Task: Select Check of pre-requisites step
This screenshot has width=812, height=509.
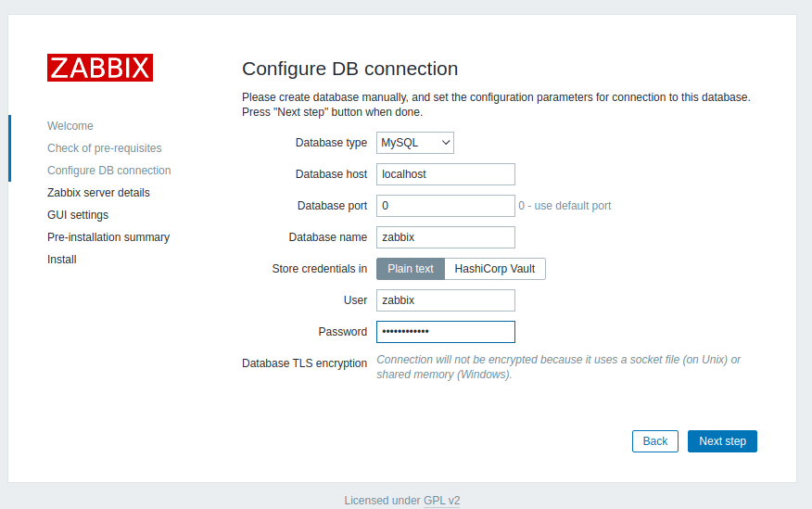Action: pyautogui.click(x=105, y=148)
